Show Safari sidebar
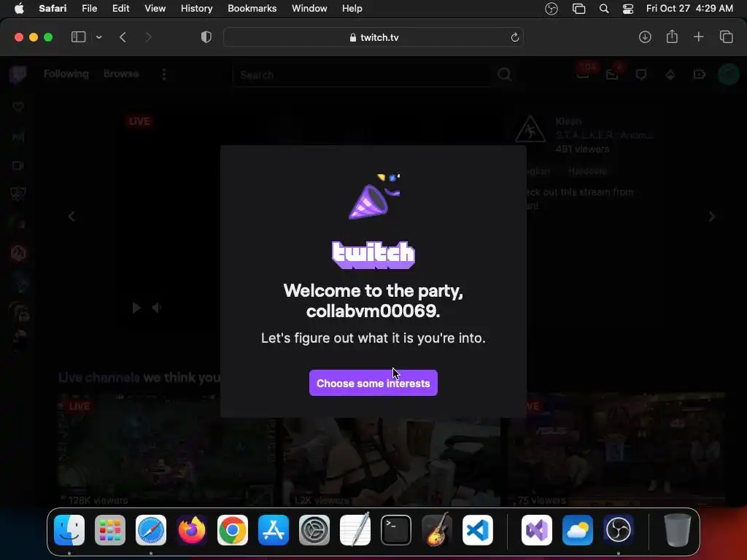The width and height of the screenshot is (747, 560). (x=78, y=37)
